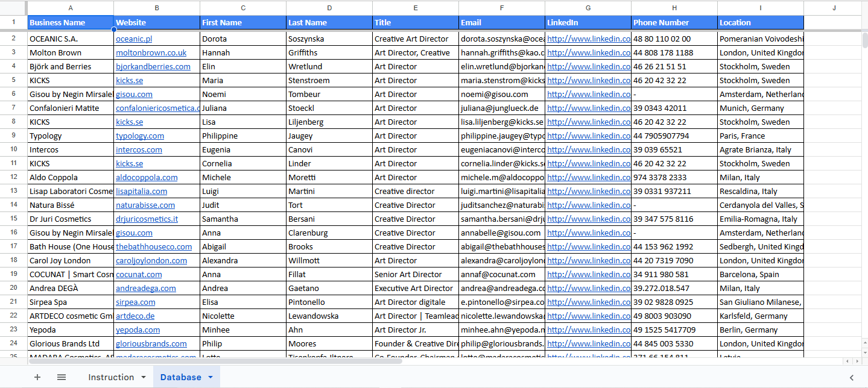Open the all sheets list icon
Screen dimensions: 868x388
point(62,377)
